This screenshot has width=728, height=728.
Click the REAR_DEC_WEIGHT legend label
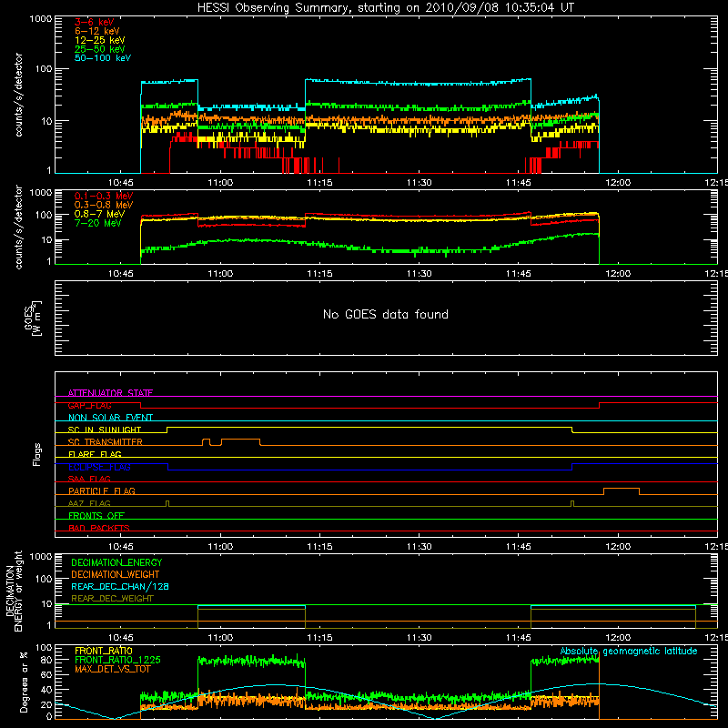click(112, 599)
